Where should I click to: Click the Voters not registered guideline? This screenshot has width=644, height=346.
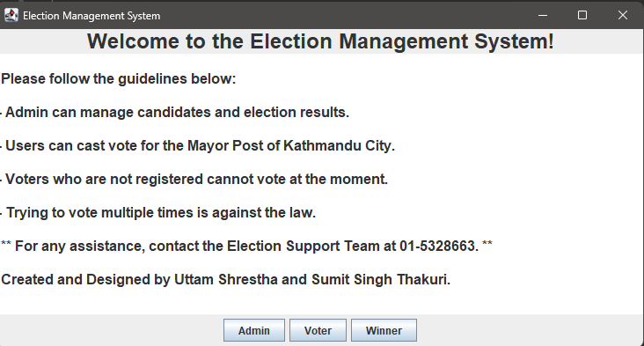coord(194,180)
